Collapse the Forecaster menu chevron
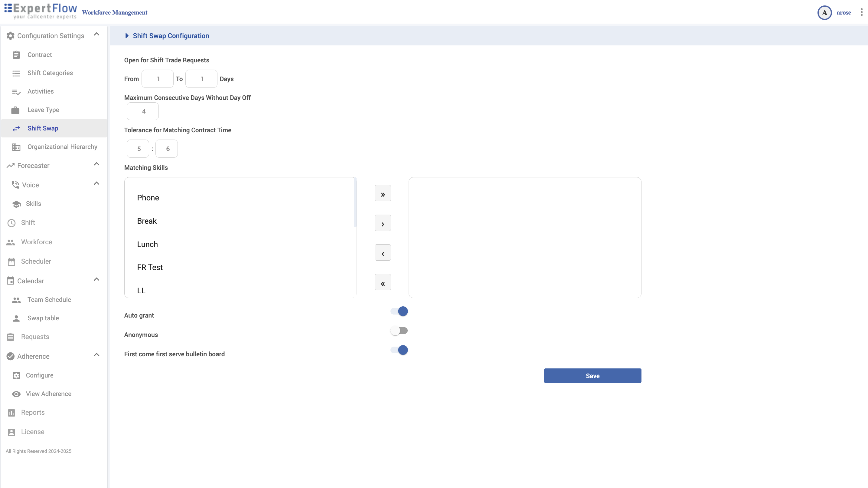 click(96, 164)
